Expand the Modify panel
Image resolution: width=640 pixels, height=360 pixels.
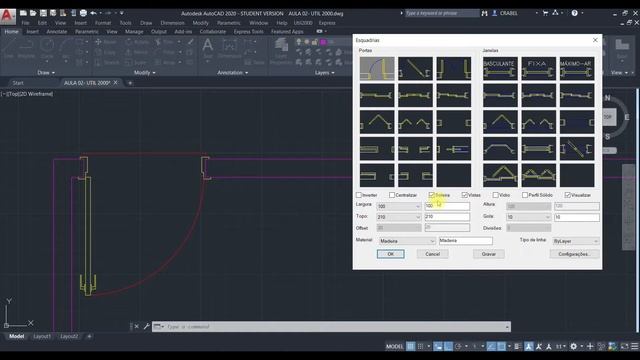[x=144, y=73]
